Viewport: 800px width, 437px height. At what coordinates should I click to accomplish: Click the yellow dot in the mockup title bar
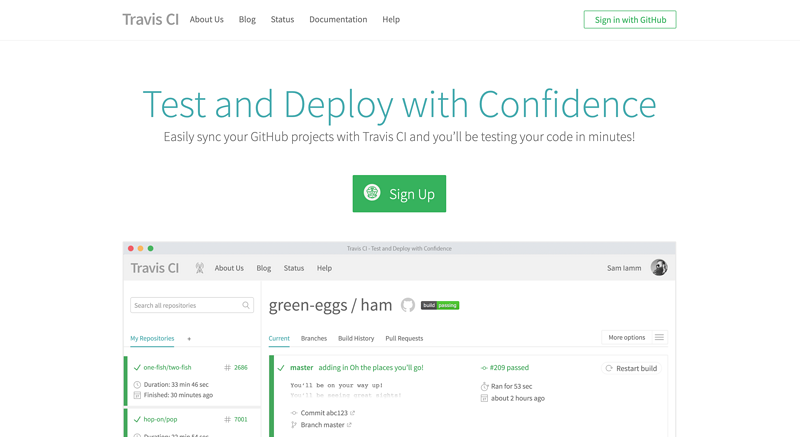coord(140,248)
